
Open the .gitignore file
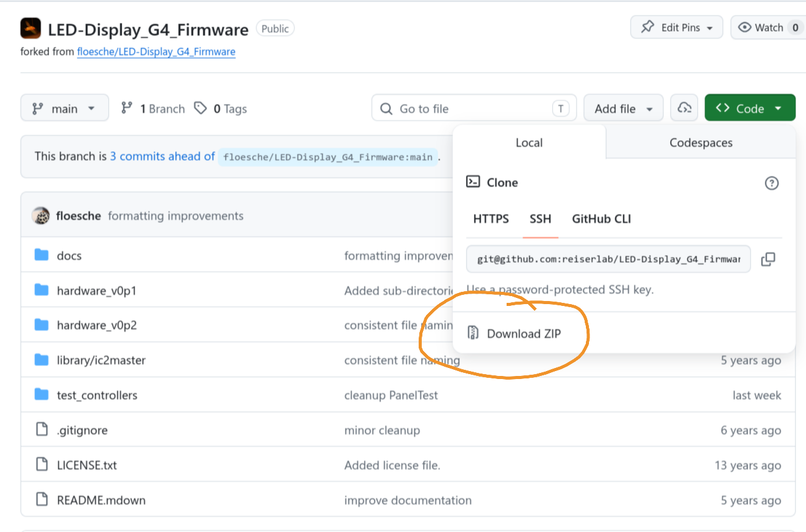[82, 430]
